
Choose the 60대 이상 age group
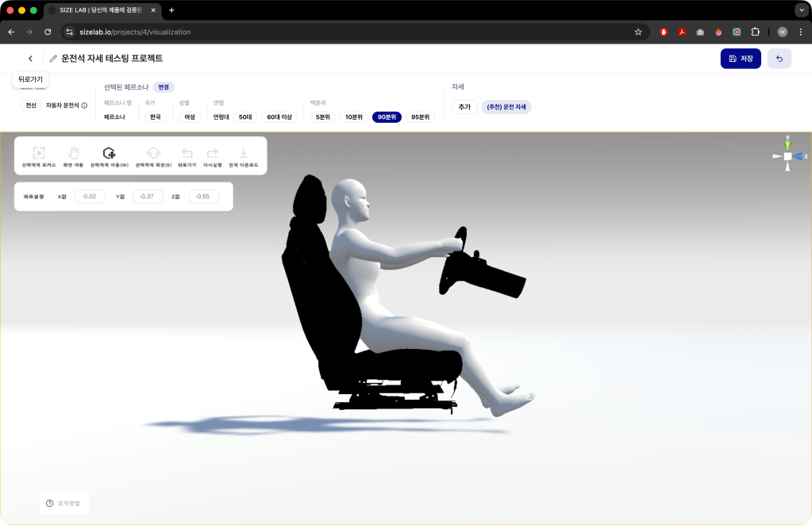[x=279, y=117]
